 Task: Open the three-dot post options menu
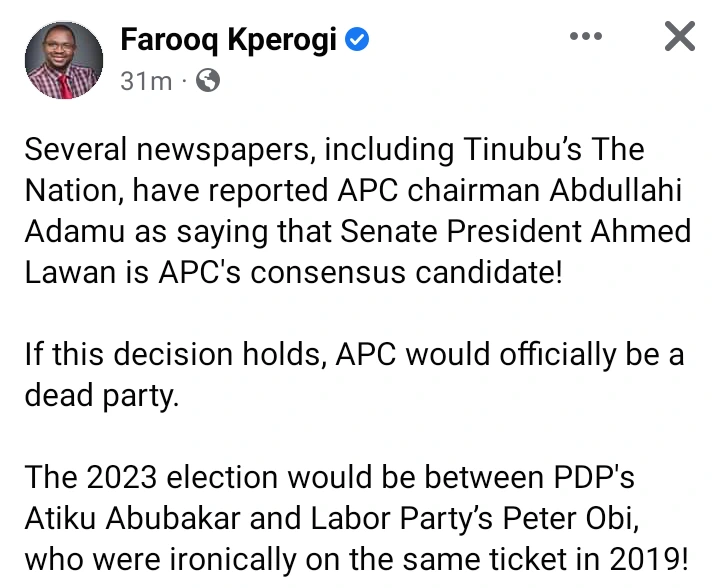coord(585,37)
